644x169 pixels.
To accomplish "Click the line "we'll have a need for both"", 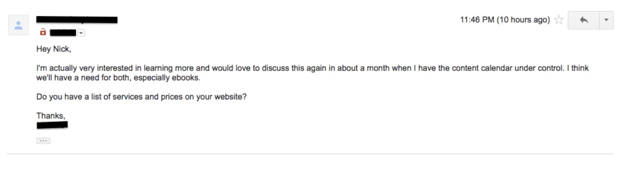I will (119, 78).
